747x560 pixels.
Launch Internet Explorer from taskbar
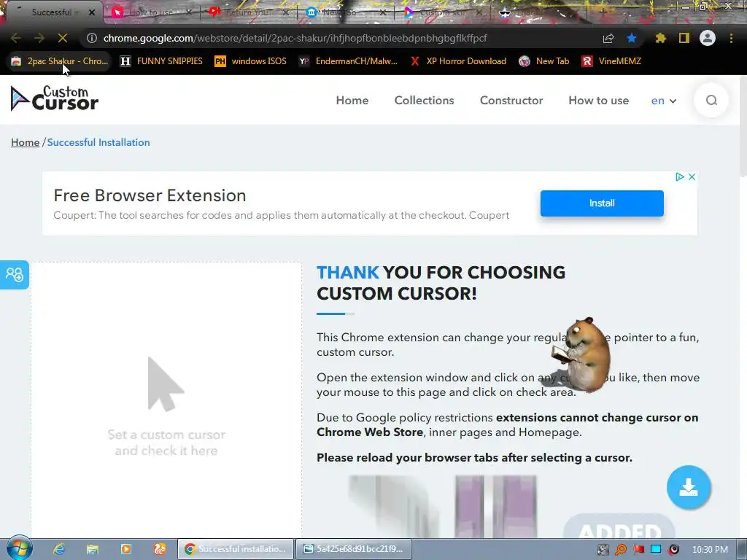(59, 549)
